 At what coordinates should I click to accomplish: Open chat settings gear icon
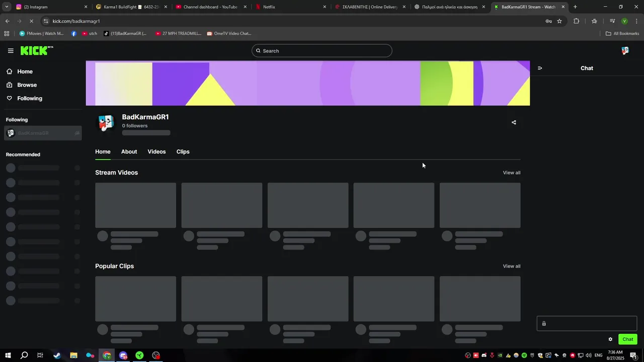tap(610, 339)
